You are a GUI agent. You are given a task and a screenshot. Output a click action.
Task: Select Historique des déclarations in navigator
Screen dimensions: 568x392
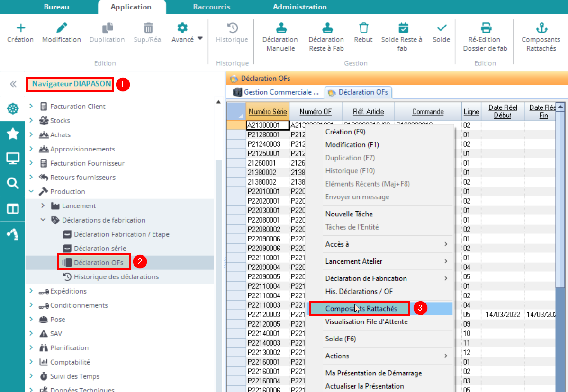116,277
